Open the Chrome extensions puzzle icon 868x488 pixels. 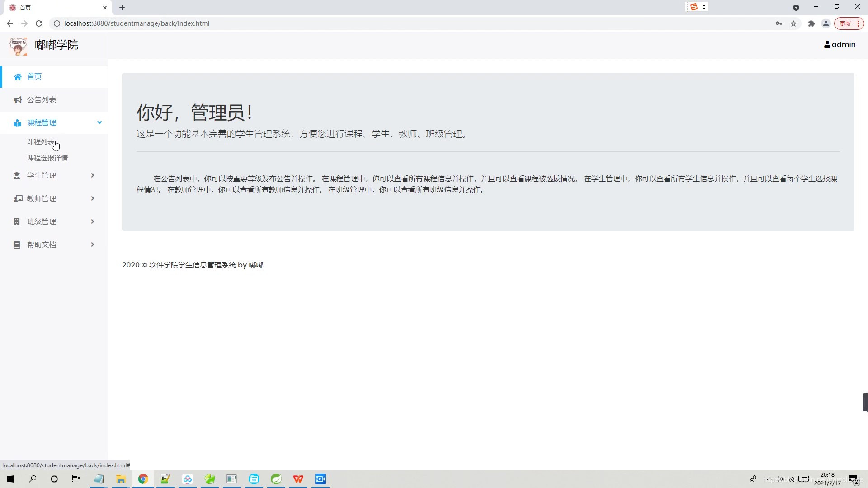click(811, 23)
